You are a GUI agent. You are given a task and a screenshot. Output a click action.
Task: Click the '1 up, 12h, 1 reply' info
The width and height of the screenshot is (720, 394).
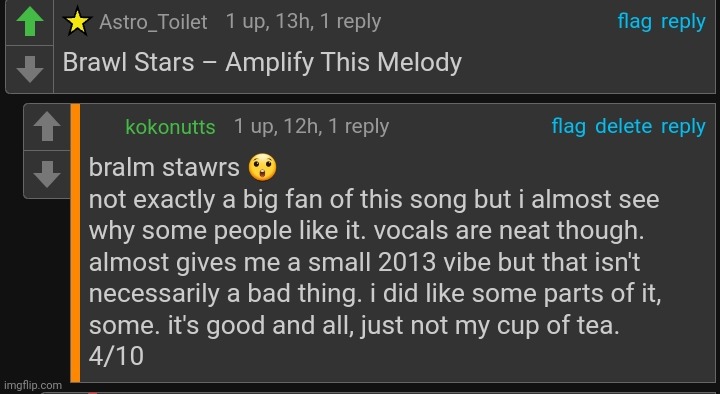click(312, 126)
